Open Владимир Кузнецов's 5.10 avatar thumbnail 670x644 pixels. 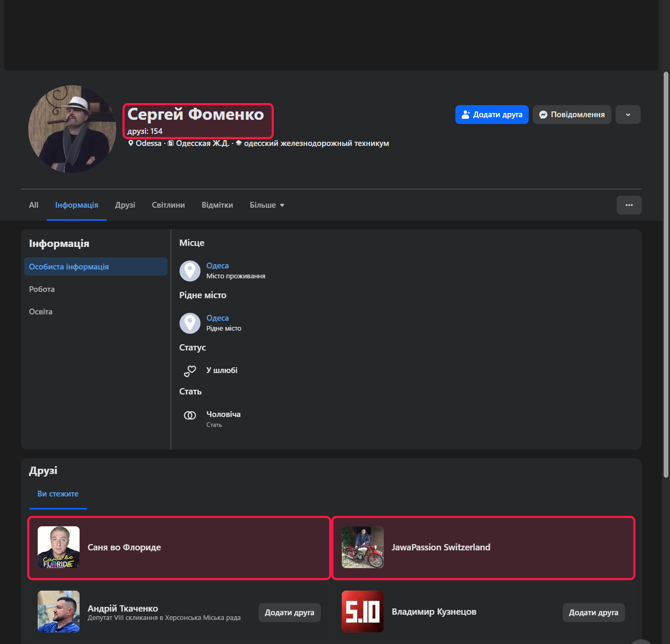click(363, 612)
